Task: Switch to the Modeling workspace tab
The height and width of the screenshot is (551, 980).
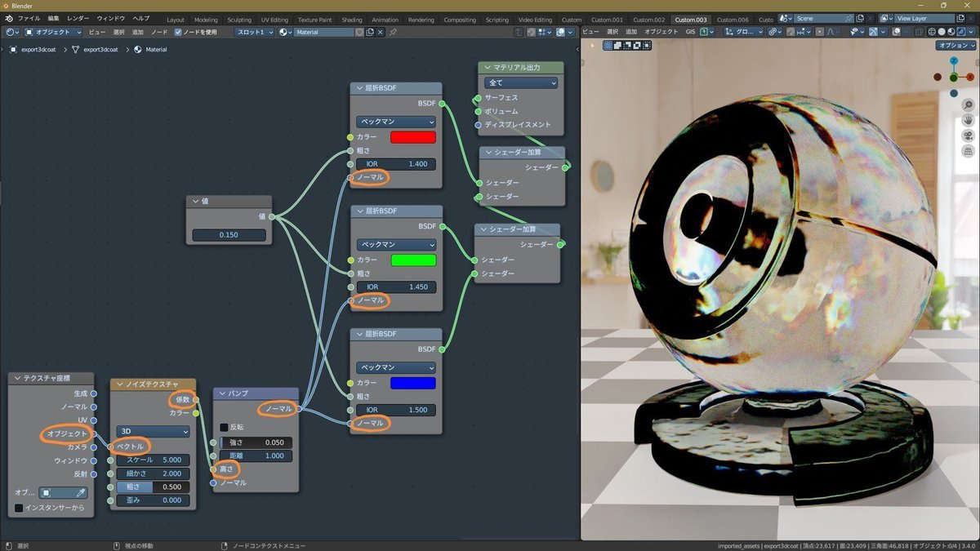Action: pos(206,20)
